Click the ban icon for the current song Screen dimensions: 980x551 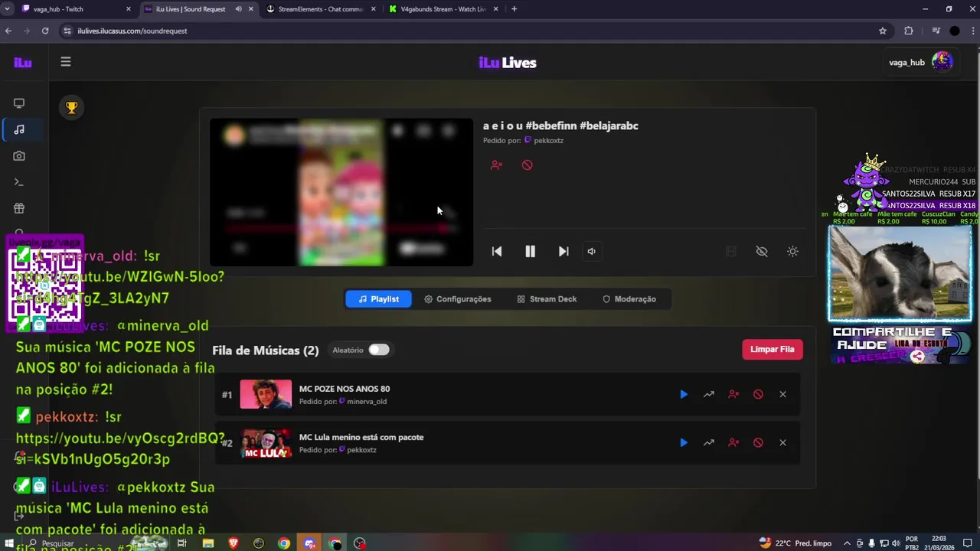coord(528,165)
